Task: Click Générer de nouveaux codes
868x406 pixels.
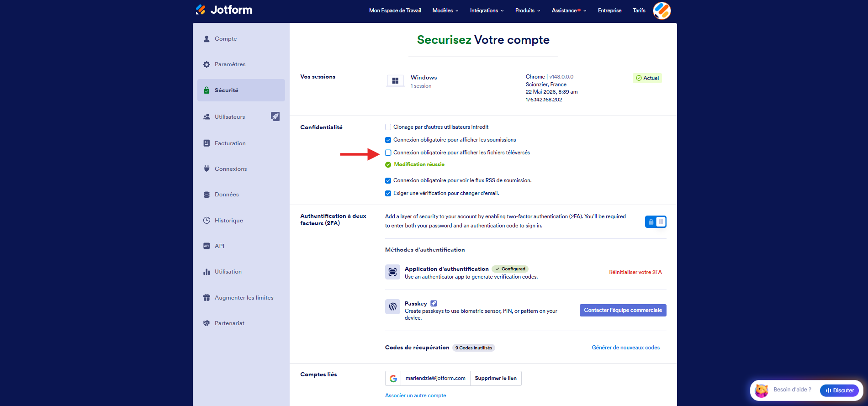Action: (626, 348)
